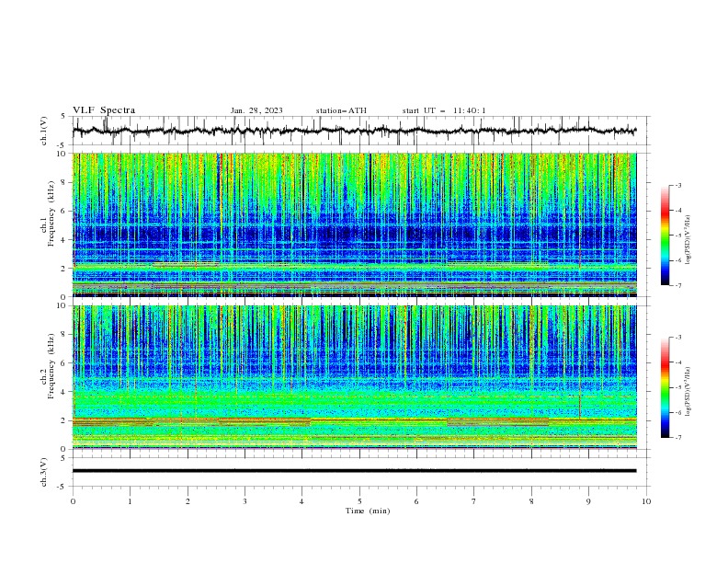Click the "ch.1 Frequency (kHz)" axis label
This screenshot has height=563, width=728.
tap(50, 213)
